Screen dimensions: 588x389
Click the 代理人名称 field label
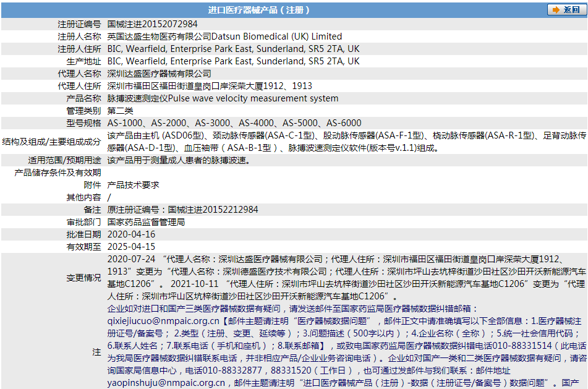pos(79,74)
